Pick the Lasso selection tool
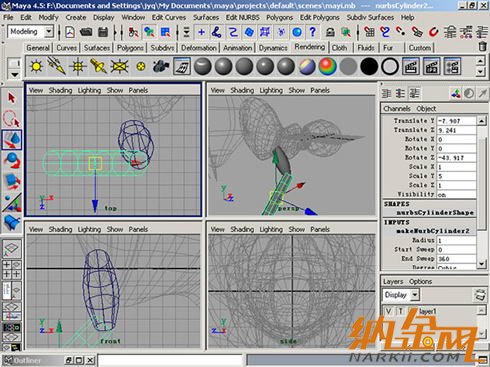The image size is (490, 367). point(12,119)
